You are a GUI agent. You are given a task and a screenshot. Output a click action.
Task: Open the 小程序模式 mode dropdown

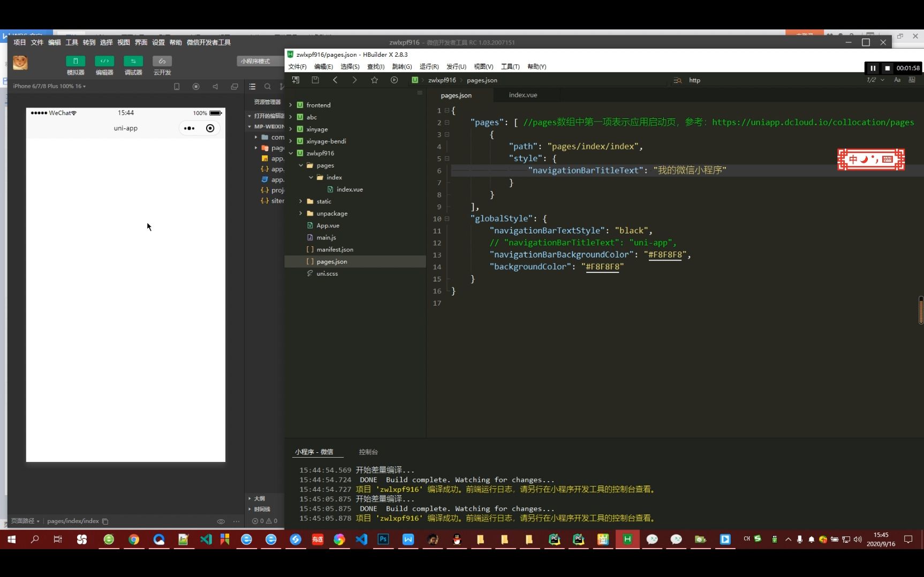click(x=260, y=61)
